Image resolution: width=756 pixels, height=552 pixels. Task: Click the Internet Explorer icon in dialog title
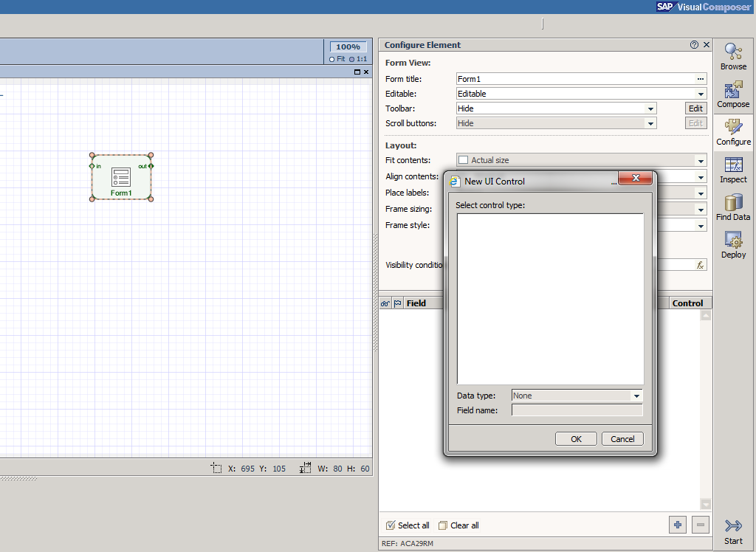454,182
